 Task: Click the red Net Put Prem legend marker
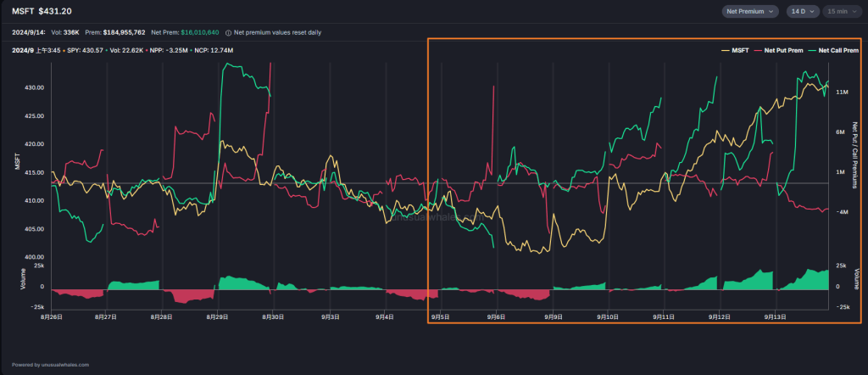click(757, 51)
